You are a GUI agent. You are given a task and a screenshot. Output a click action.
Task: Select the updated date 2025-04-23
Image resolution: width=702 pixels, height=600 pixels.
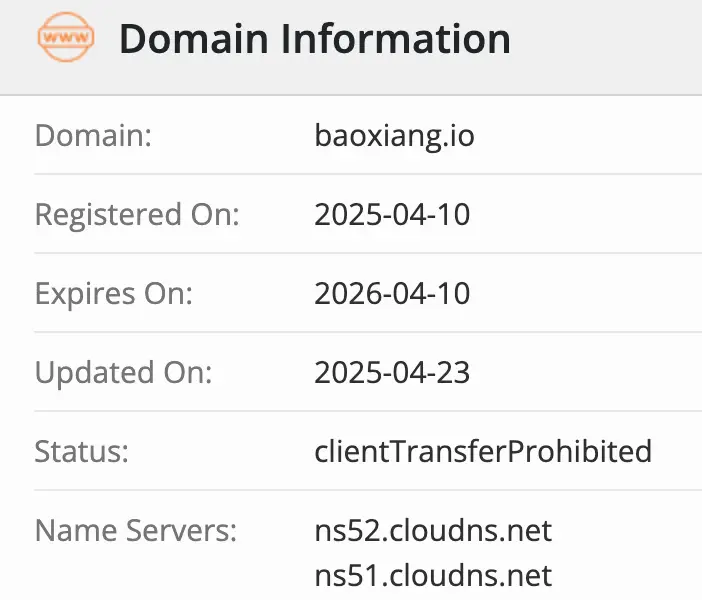(x=392, y=372)
